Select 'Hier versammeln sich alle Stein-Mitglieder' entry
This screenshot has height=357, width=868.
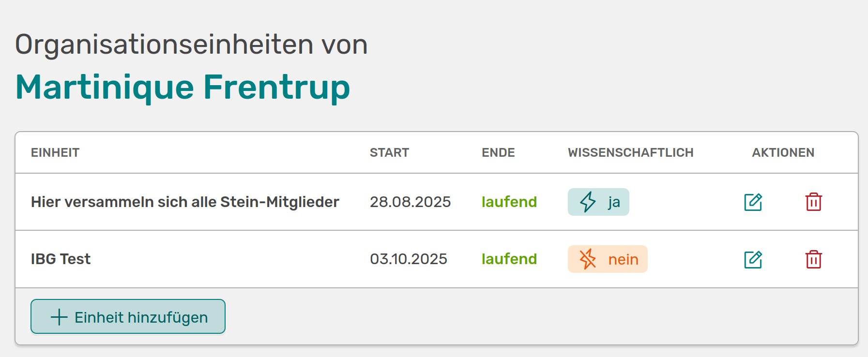click(185, 202)
